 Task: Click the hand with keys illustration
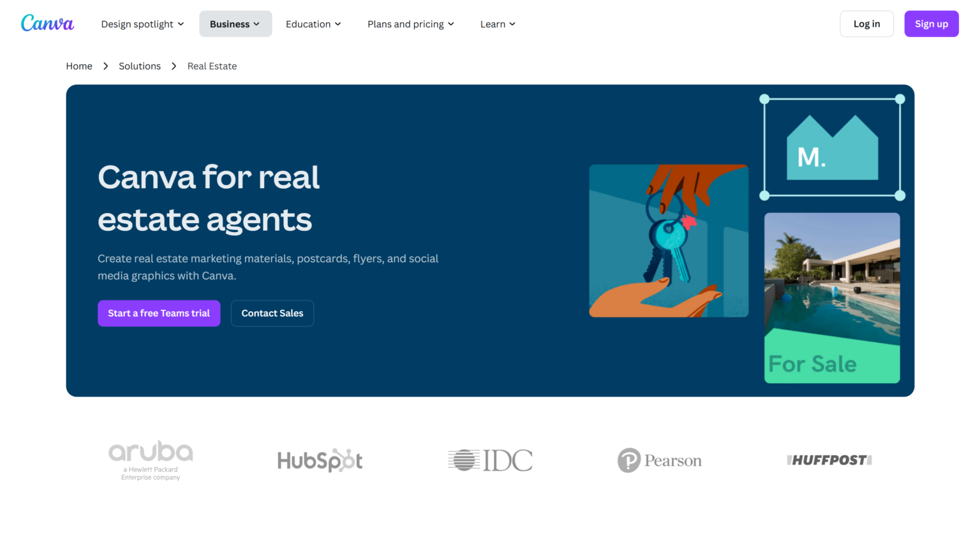pos(668,241)
